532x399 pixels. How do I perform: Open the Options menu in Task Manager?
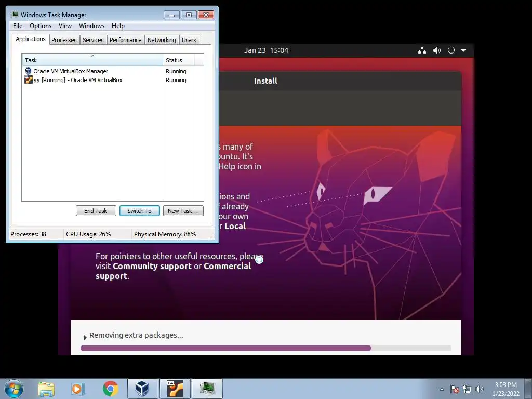[41, 26]
